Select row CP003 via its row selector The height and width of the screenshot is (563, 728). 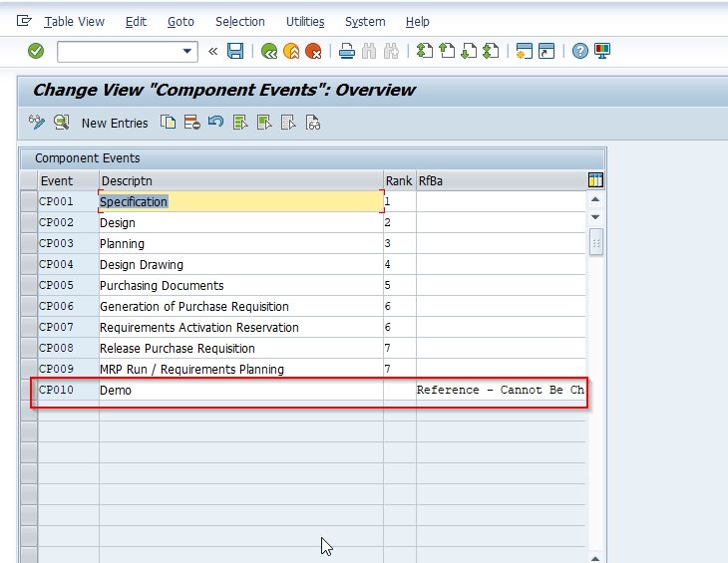click(29, 243)
